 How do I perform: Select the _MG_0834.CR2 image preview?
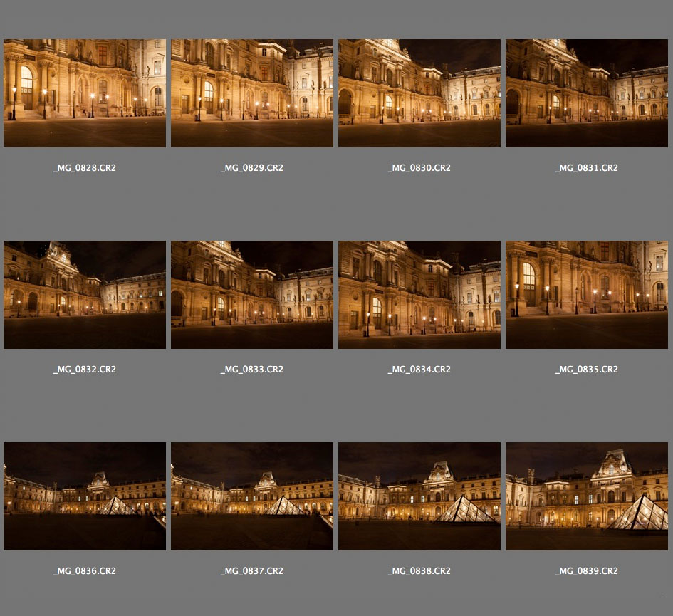pos(419,295)
